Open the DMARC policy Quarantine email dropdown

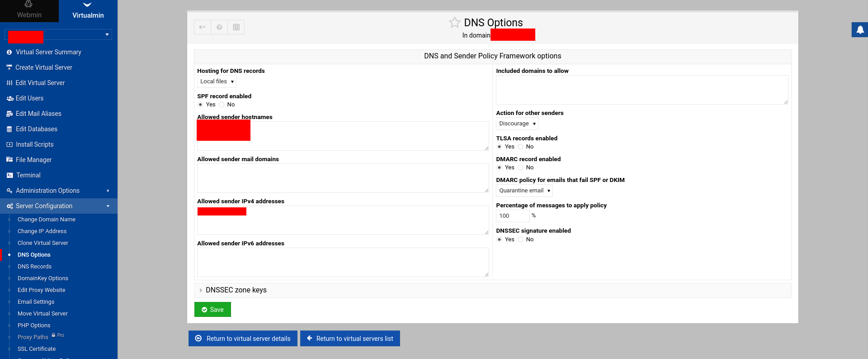click(x=524, y=191)
